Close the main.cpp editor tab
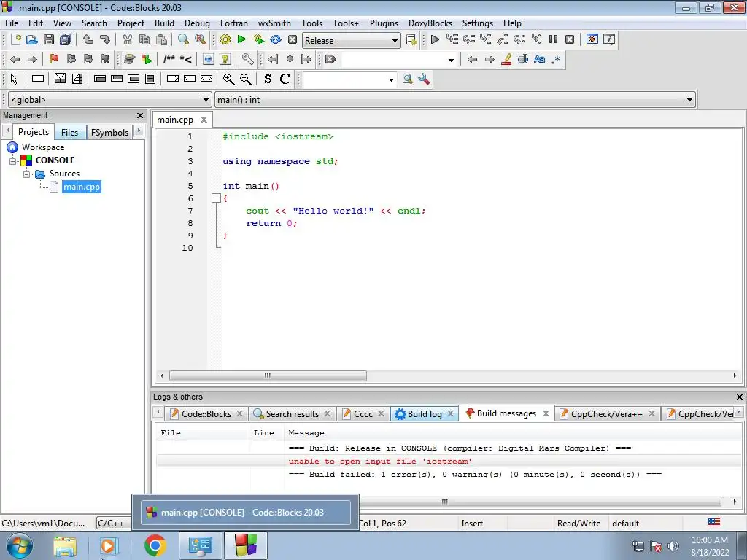The height and width of the screenshot is (560, 747). [204, 120]
